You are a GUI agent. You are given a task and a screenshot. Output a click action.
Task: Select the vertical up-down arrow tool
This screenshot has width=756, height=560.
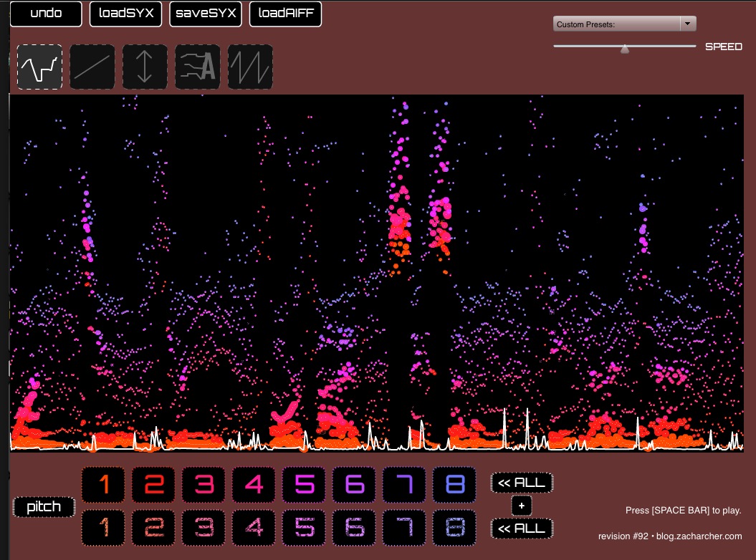point(145,67)
